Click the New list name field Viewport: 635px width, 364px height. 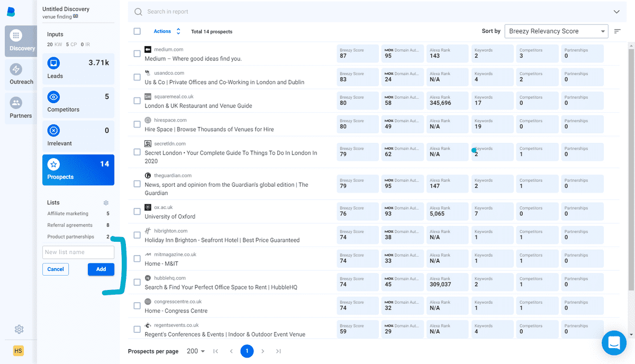point(78,252)
